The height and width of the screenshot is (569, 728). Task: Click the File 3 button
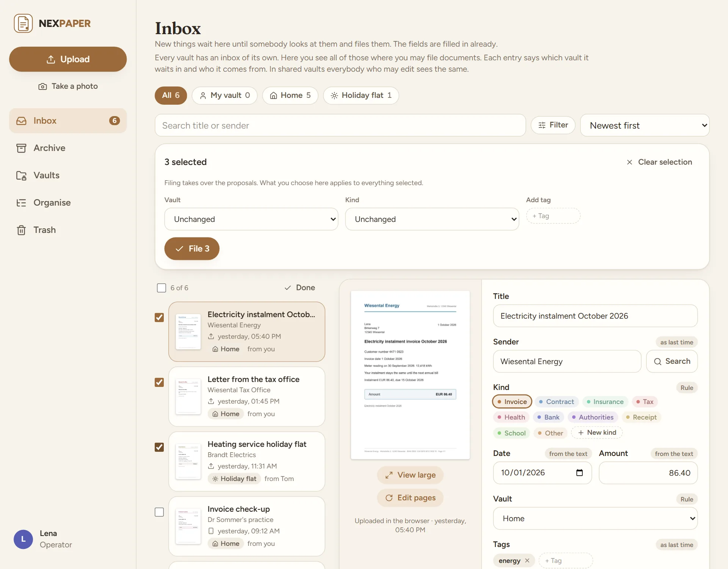[192, 248]
